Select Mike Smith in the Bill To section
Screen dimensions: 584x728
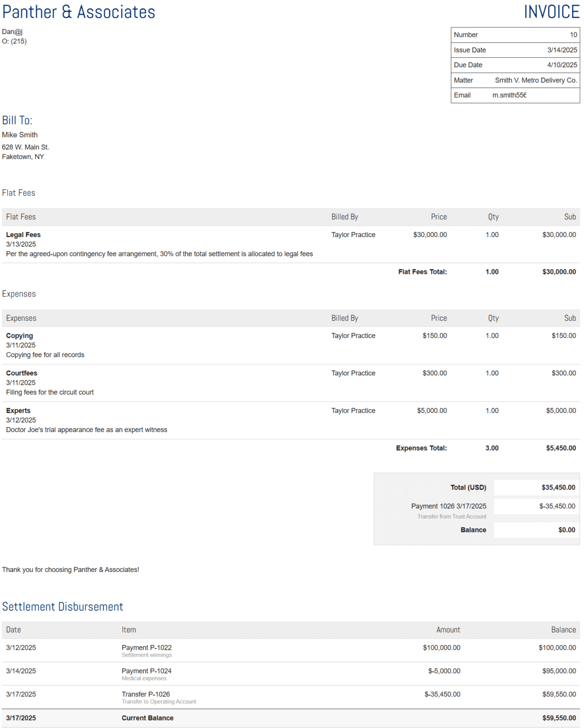(19, 135)
